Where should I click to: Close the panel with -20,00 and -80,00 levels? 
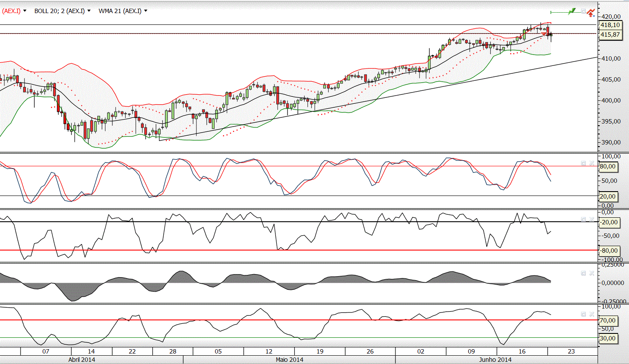[x=591, y=219]
